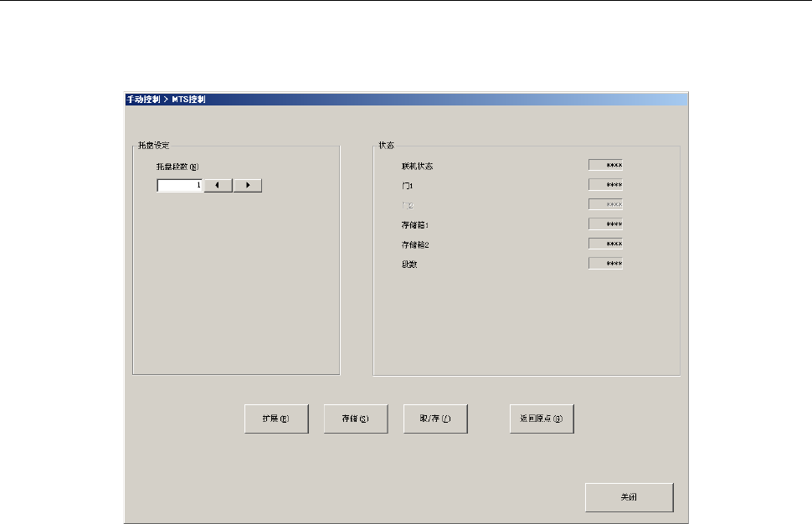Click the 存储箱1 label
The height and width of the screenshot is (524, 812).
415,225
